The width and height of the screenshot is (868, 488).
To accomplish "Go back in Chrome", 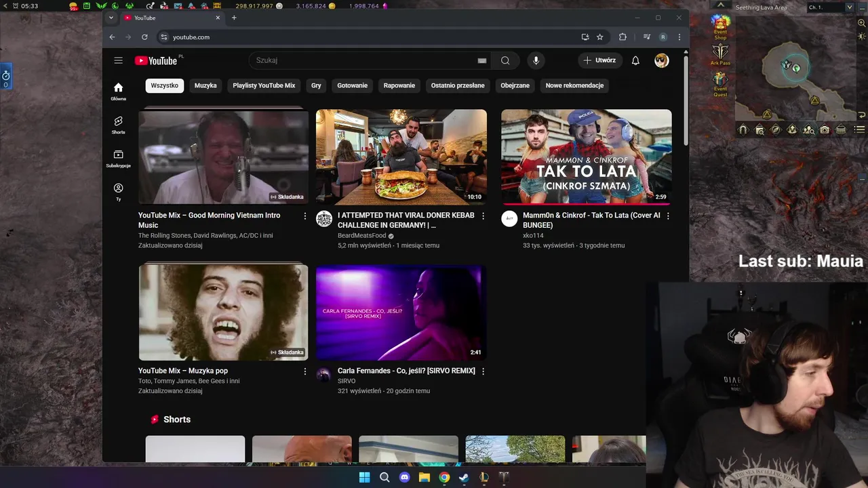I will click(113, 37).
